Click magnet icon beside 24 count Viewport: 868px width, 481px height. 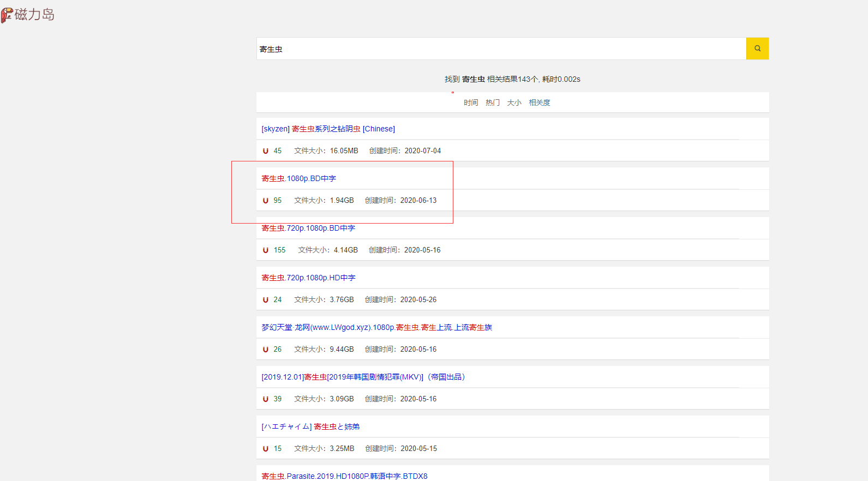266,300
